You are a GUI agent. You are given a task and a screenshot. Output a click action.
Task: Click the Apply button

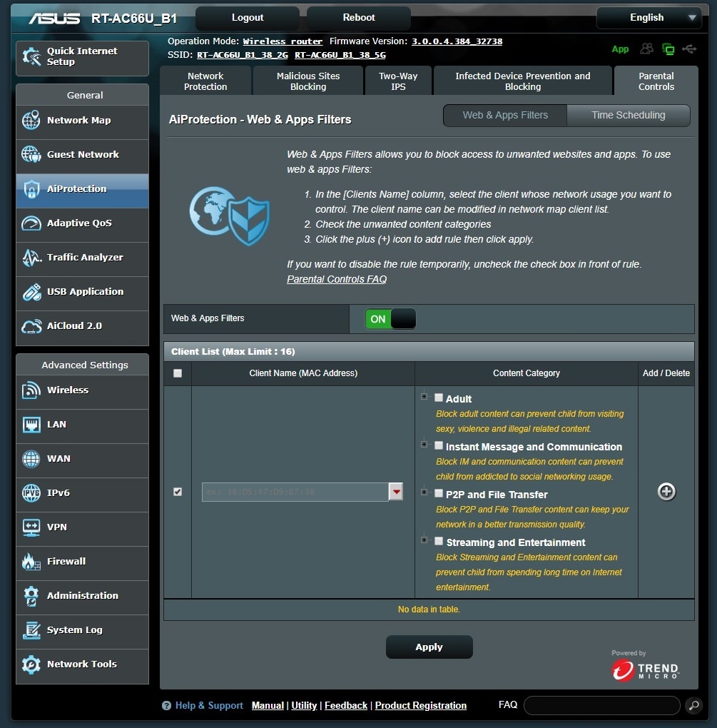pyautogui.click(x=429, y=647)
